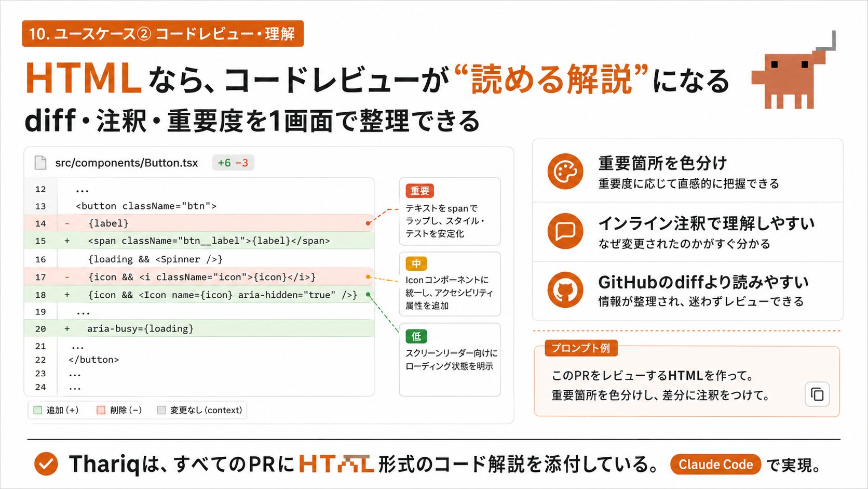868x489 pixels.
Task: Click filename src/components/Button.tsx
Action: 127,163
